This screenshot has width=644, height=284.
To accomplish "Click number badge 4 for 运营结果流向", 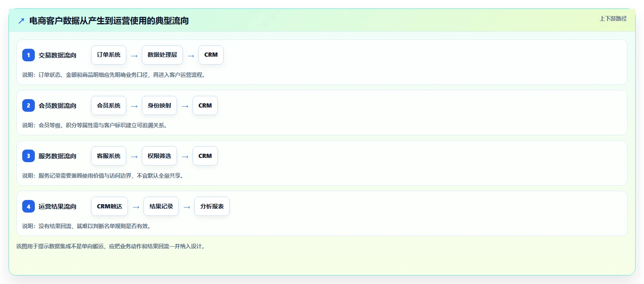I will point(29,206).
